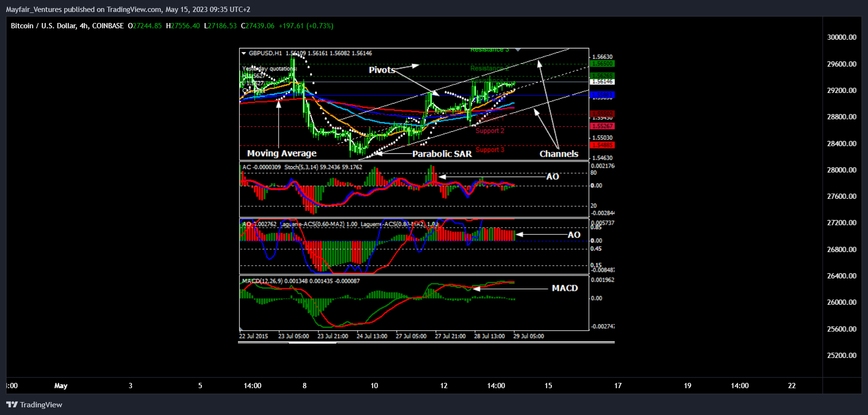868x415 pixels.
Task: Click the 26400.00 price axis label
Action: click(x=842, y=276)
